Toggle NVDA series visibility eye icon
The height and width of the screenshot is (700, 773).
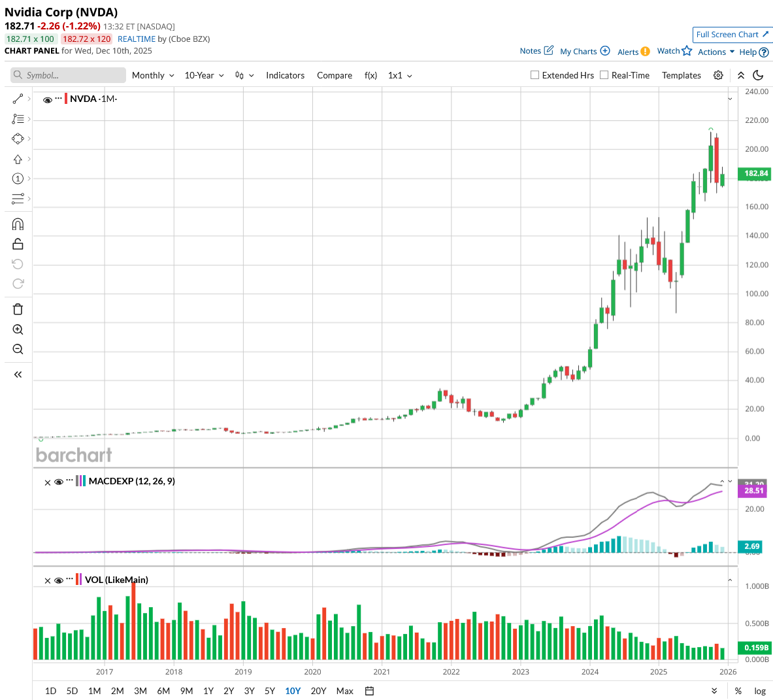[x=47, y=99]
